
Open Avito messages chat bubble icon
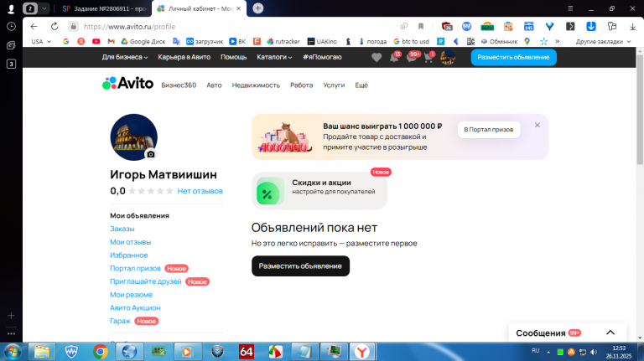point(412,57)
